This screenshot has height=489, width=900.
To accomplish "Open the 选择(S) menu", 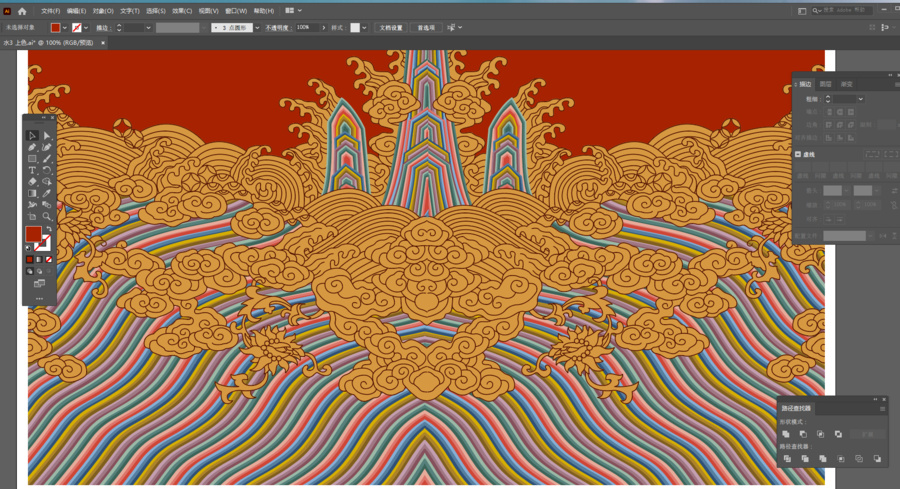I will point(156,11).
